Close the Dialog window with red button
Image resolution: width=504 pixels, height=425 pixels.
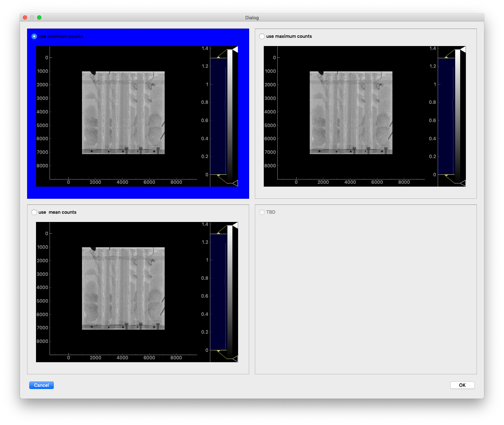pyautogui.click(x=25, y=17)
